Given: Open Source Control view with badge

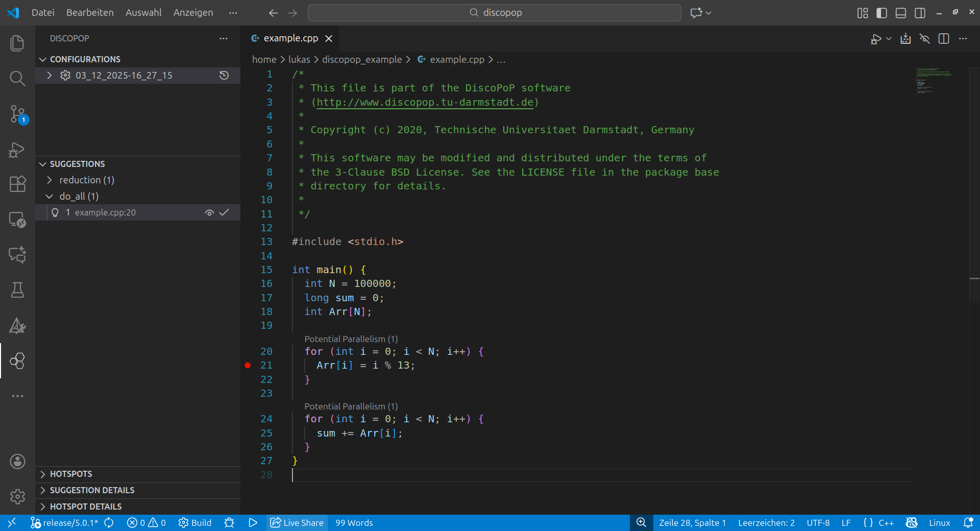Looking at the screenshot, I should coord(17,114).
